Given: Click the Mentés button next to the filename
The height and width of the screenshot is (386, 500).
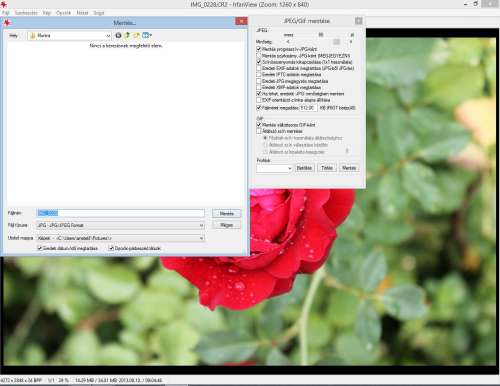Looking at the screenshot, I should coord(226,213).
